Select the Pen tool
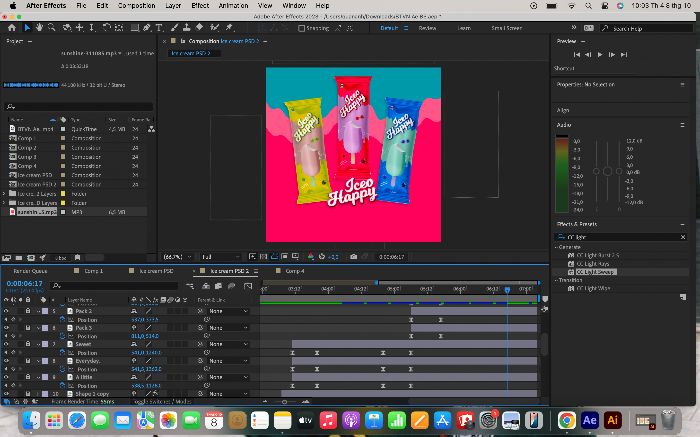700x437 pixels. click(146, 28)
